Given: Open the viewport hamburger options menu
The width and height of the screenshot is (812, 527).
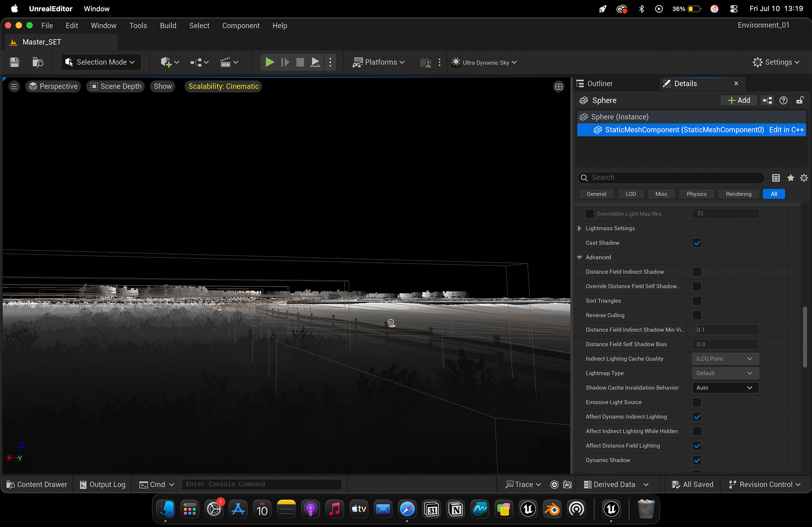Looking at the screenshot, I should click(14, 87).
